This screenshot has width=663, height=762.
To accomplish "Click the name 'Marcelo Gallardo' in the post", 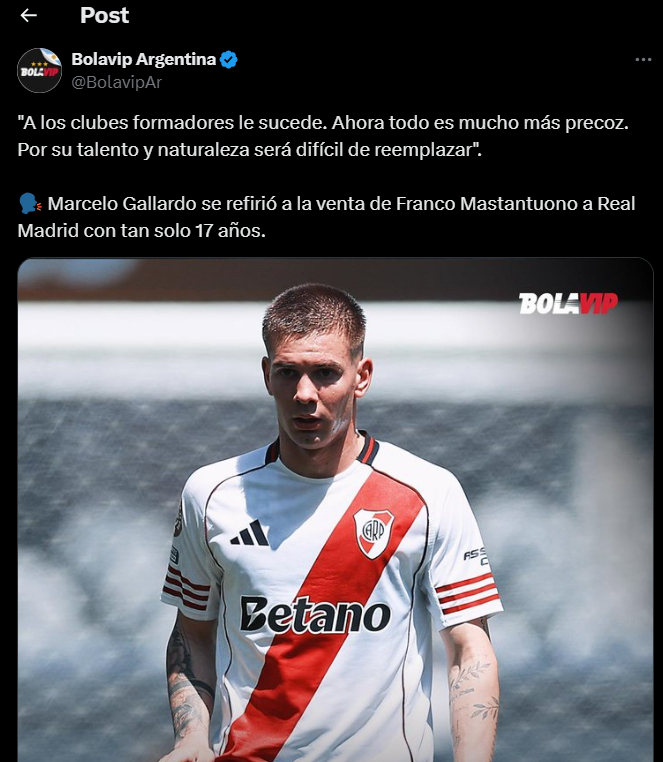I will point(122,204).
